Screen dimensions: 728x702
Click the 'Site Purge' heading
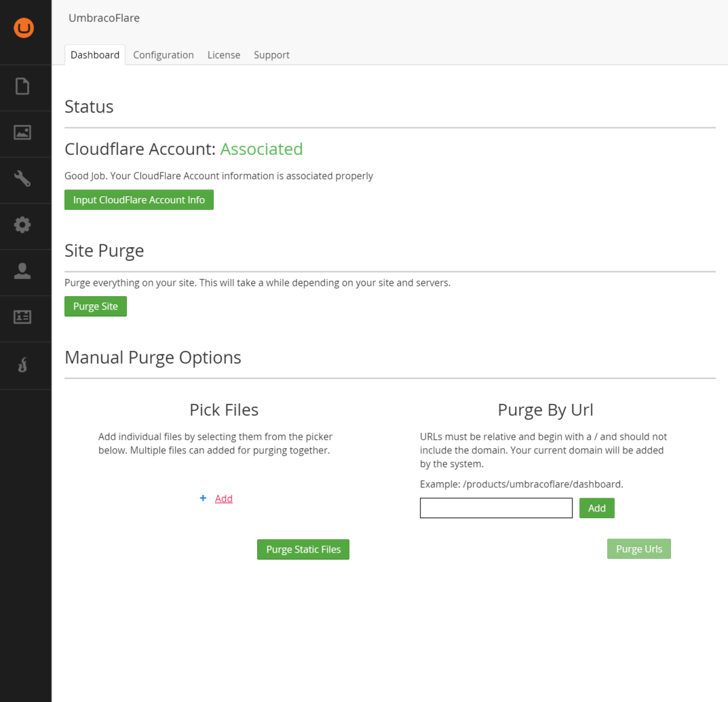pyautogui.click(x=104, y=251)
